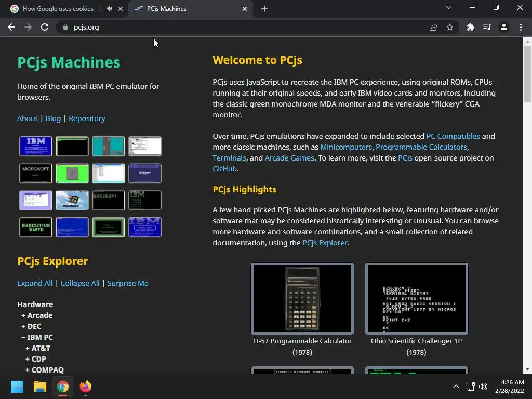Open the teal game screen thumbnail

(108, 146)
